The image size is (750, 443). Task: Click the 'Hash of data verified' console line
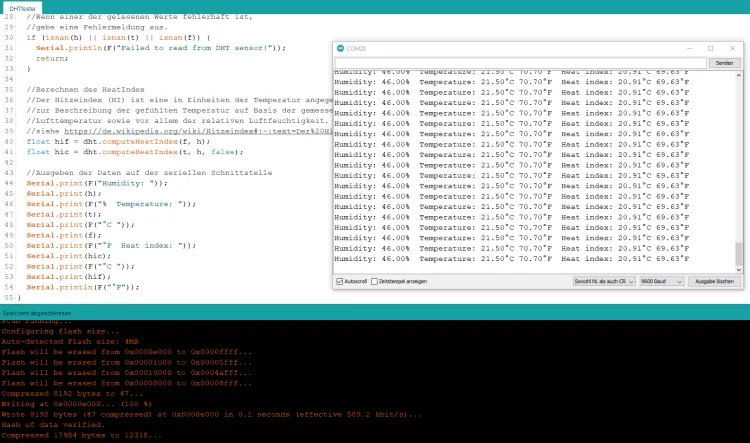coord(54,425)
